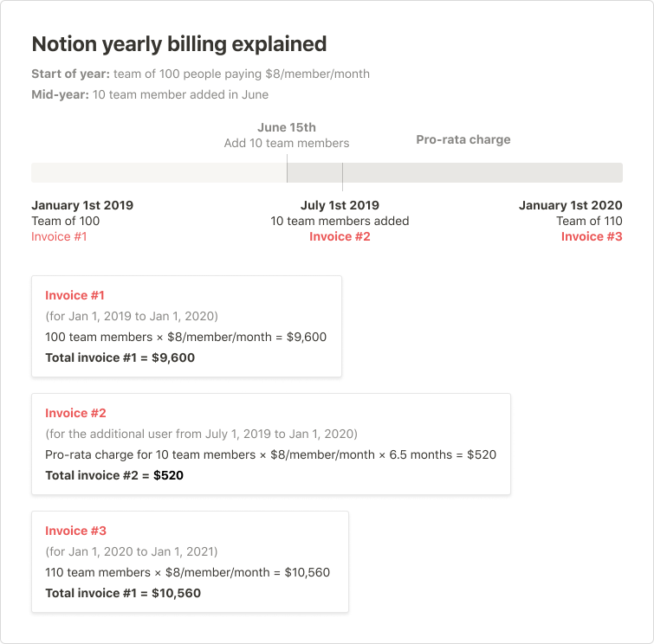Click the 'January 1st 2019' date label

coord(82,206)
